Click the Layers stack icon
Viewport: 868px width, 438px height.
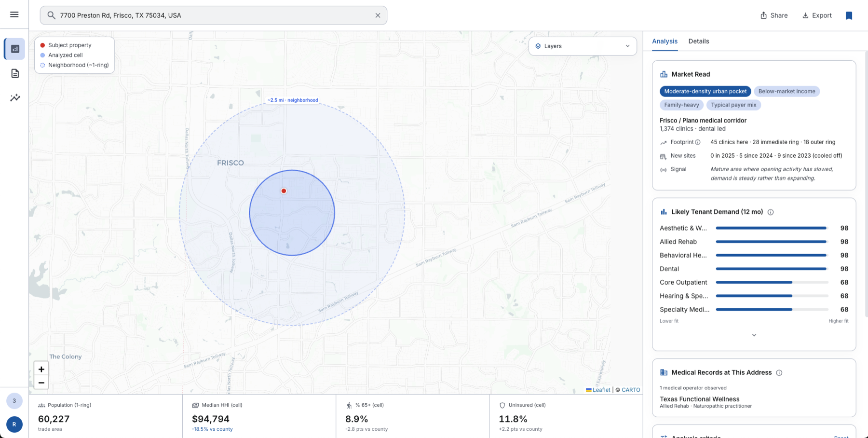(x=538, y=46)
